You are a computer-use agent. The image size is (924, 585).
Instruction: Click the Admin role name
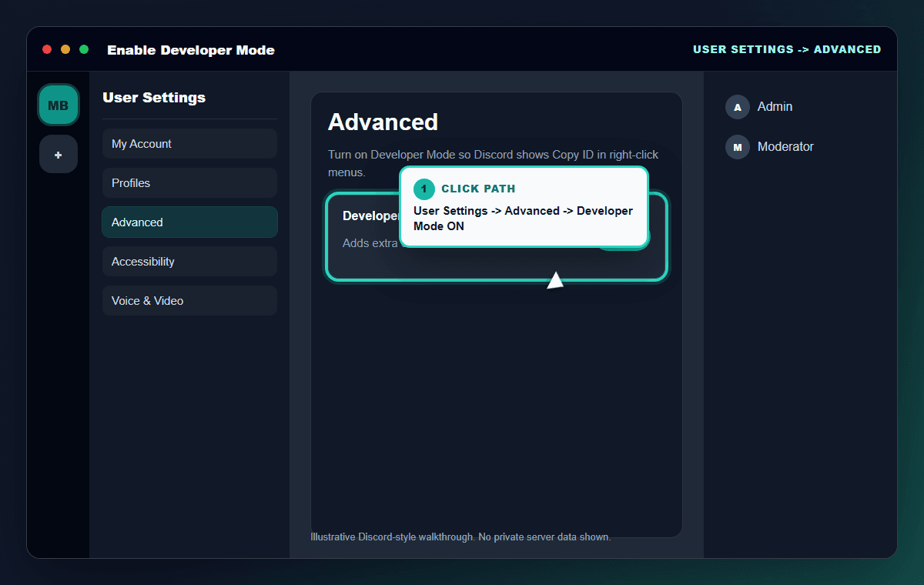pyautogui.click(x=775, y=107)
